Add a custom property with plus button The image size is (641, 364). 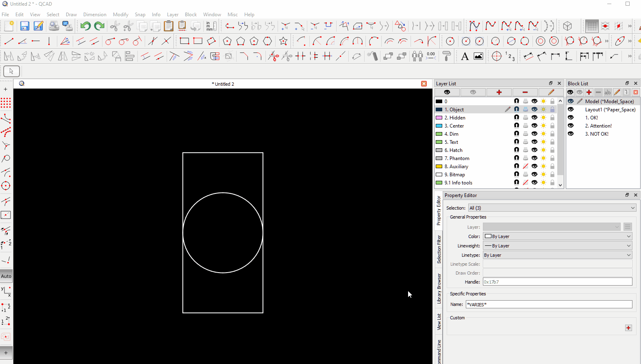(628, 328)
